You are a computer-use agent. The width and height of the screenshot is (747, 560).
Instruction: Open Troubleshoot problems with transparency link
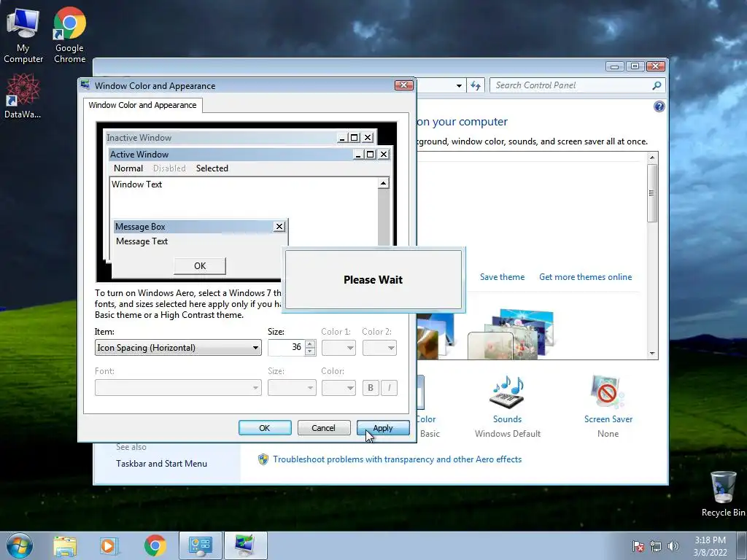click(x=398, y=459)
